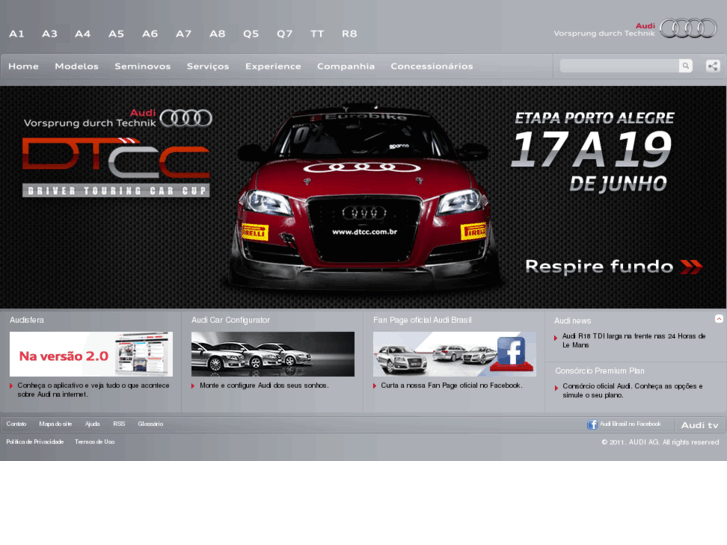This screenshot has width=727, height=545.
Task: Select the Q5 model link
Action: click(x=251, y=34)
